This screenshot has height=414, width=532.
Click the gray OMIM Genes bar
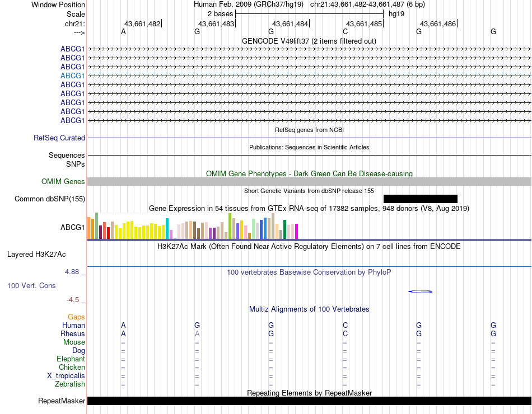[x=309, y=181]
